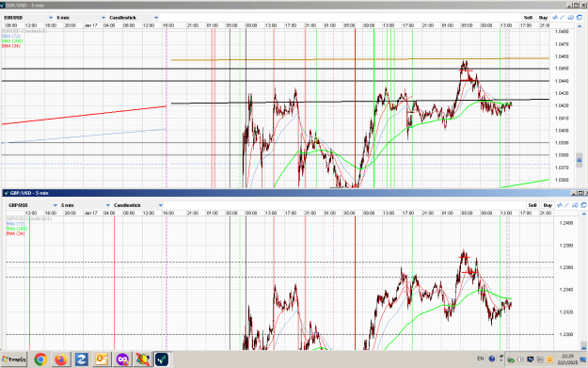Click Buy in the EUR/USD chart
Image resolution: width=588 pixels, height=368 pixels.
click(543, 18)
